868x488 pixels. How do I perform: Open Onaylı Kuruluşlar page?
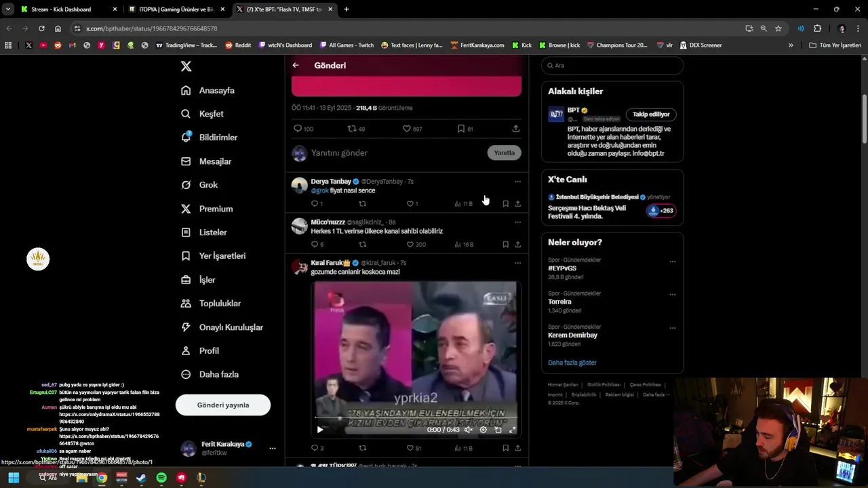[222, 327]
